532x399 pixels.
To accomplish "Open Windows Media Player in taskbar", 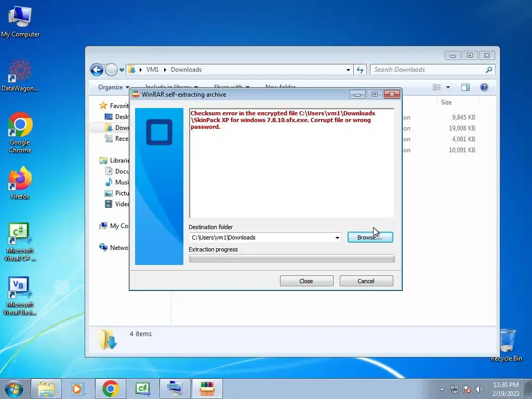I will point(78,389).
